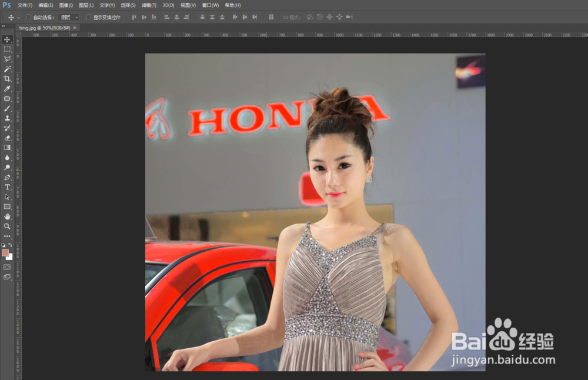Open the 图像(I) menu
The width and height of the screenshot is (588, 380).
(66, 5)
